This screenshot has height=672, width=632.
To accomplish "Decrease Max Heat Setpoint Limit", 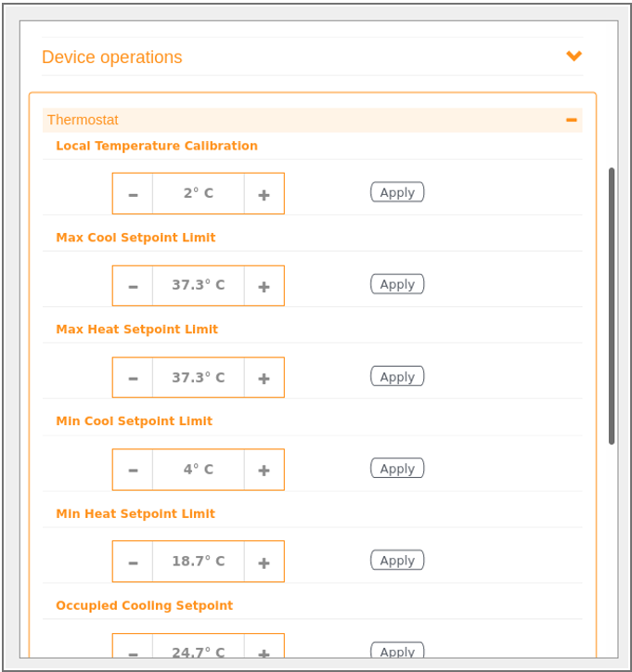I will point(133,378).
